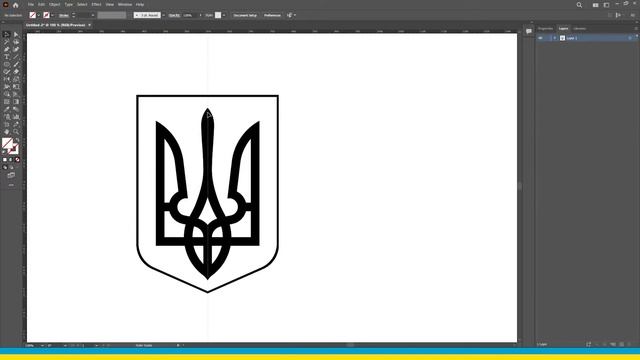Image resolution: width=640 pixels, height=360 pixels.
Task: Open the search icon in top bar
Action: pos(579,5)
